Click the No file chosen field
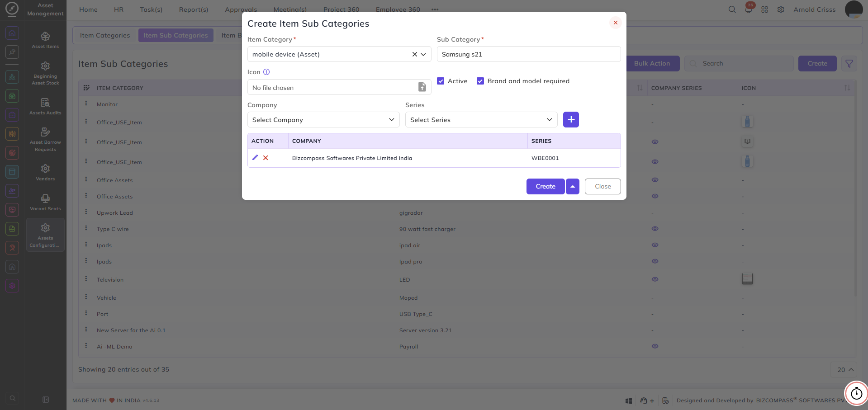This screenshot has height=410, width=868. [x=339, y=87]
